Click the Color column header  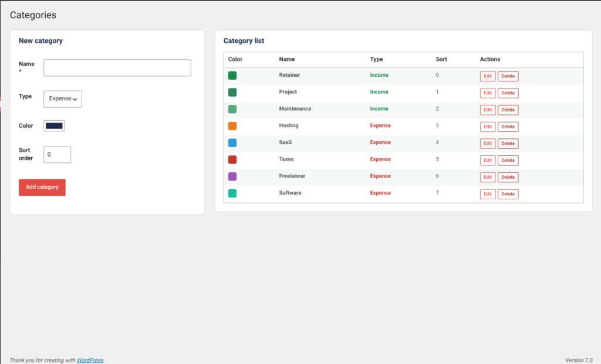tap(235, 59)
